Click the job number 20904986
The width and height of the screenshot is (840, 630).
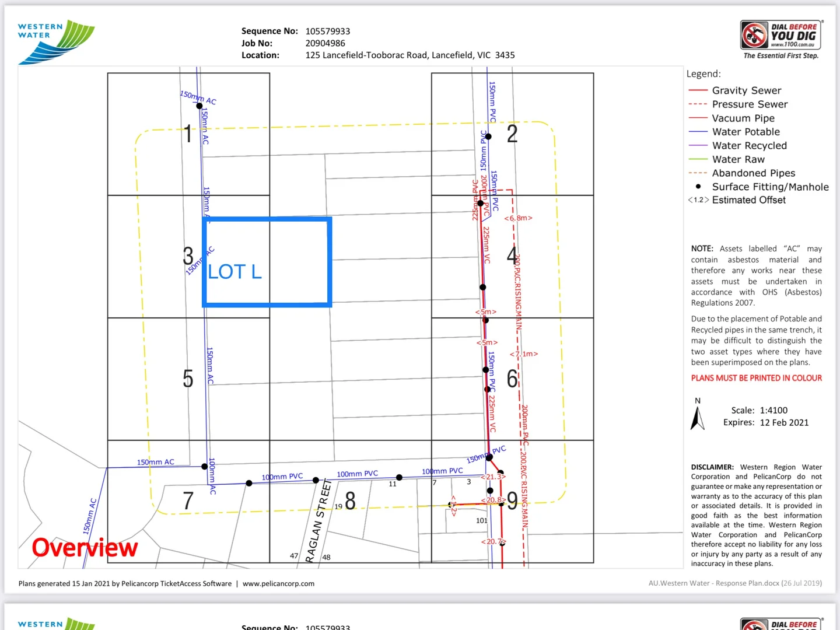325,43
